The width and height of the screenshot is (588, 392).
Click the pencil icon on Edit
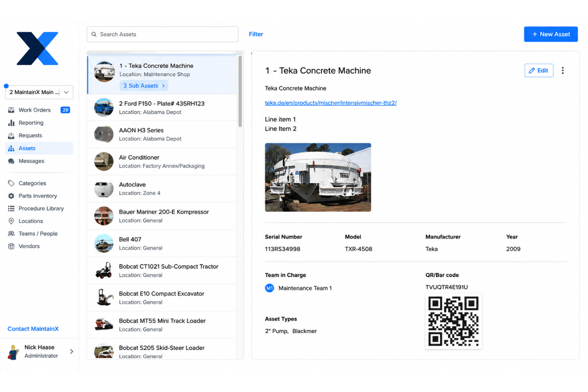532,70
